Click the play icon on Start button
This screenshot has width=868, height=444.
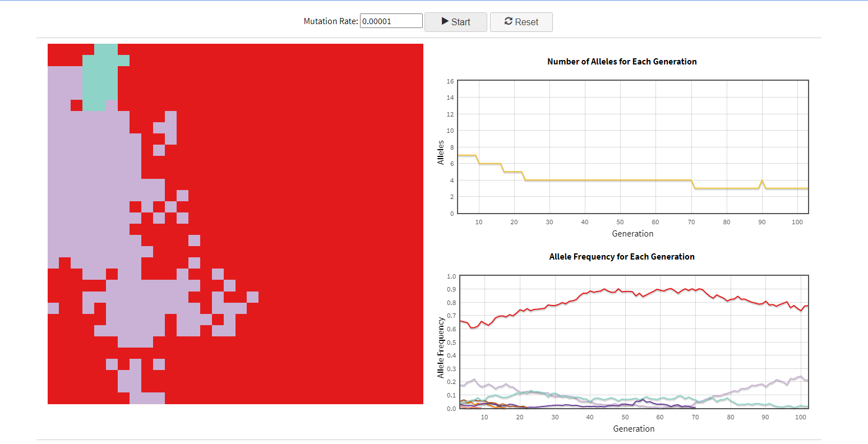[445, 21]
